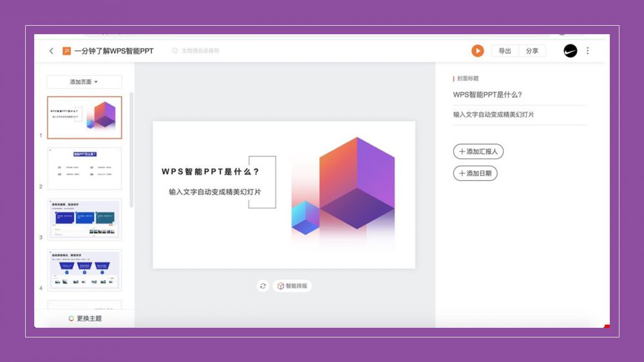Edit the title field WPS智能PPT是什么？
Screen dimensions: 644x362
[488, 95]
